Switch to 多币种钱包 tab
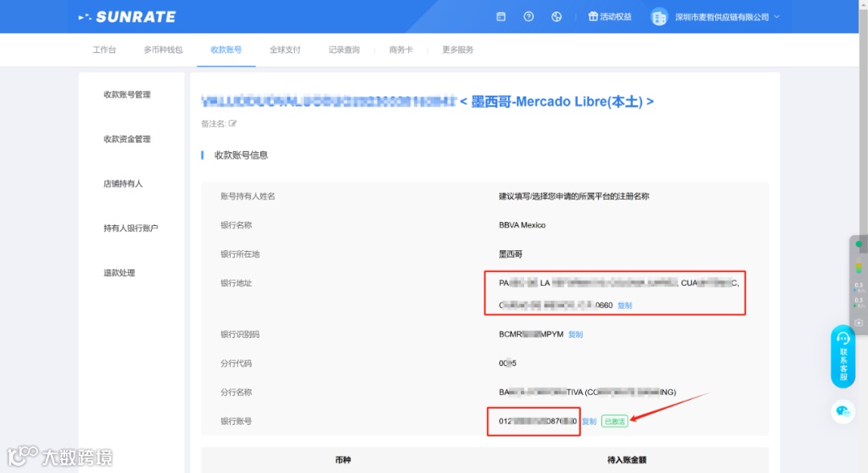The image size is (868, 473). pos(162,50)
